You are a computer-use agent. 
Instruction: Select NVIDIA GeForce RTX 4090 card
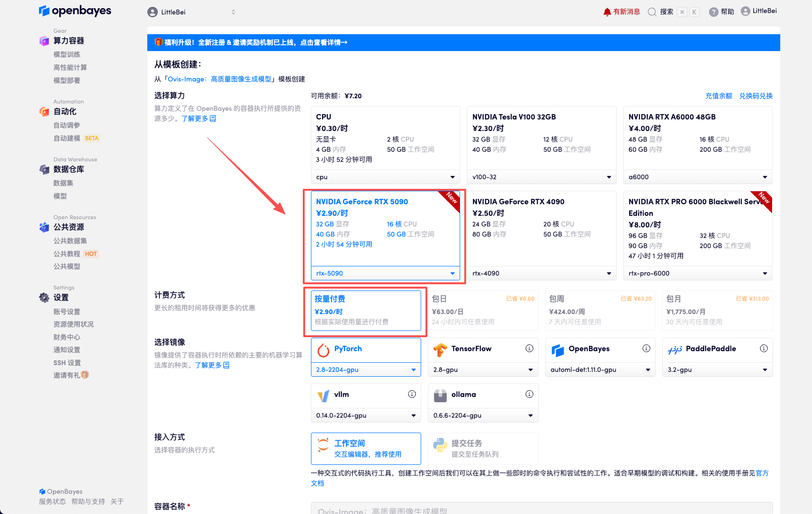coord(541,229)
